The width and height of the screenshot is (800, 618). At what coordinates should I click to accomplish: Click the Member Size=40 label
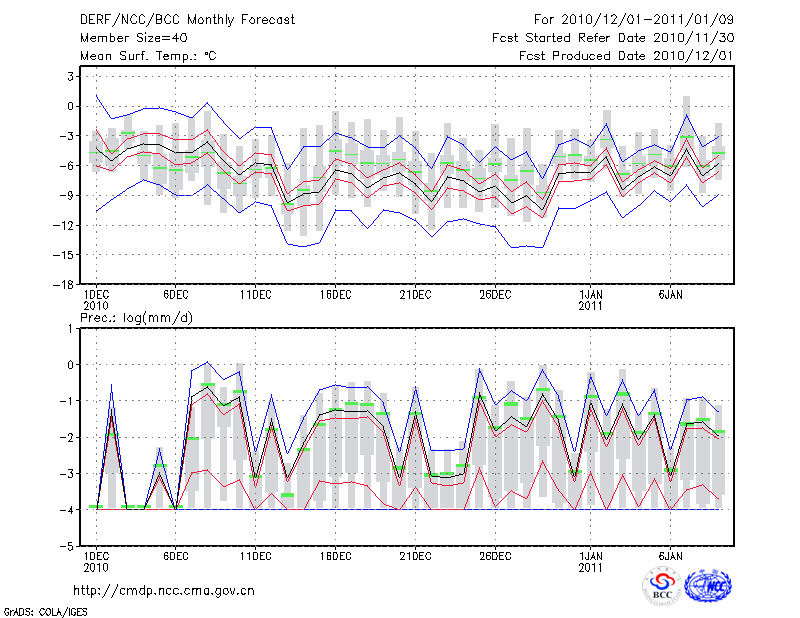126,37
